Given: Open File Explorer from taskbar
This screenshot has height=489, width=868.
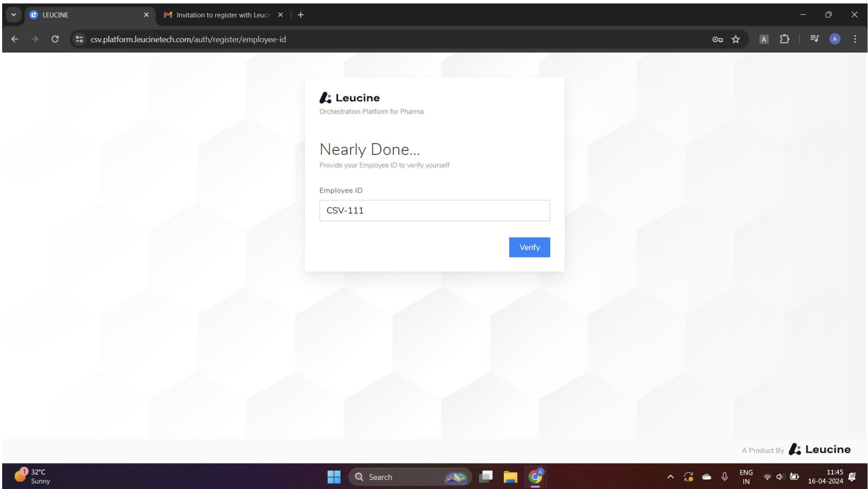Looking at the screenshot, I should [510, 477].
